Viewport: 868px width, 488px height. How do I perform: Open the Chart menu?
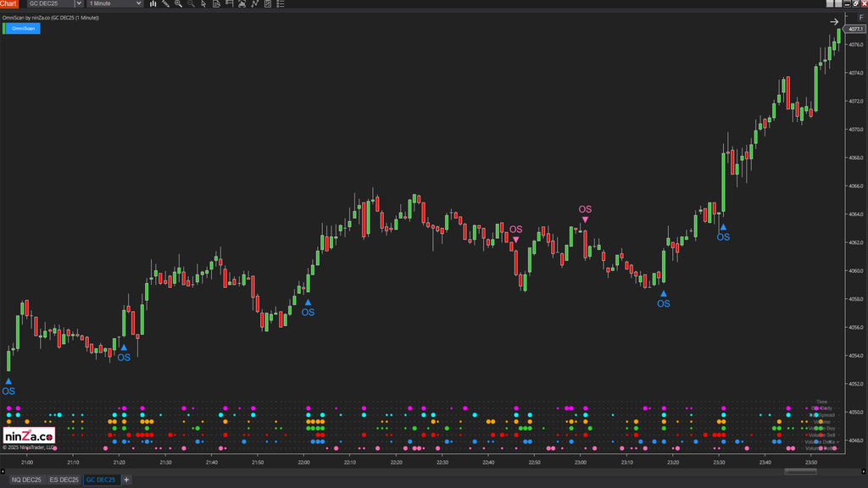point(10,3)
